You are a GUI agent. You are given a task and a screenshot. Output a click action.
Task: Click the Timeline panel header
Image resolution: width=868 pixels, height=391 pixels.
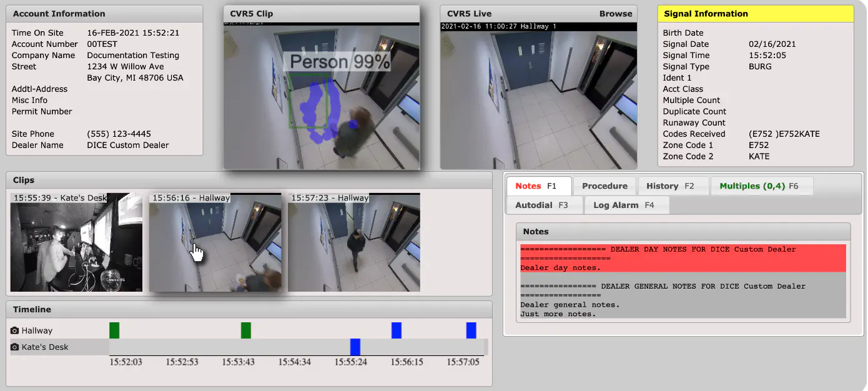[x=249, y=309]
